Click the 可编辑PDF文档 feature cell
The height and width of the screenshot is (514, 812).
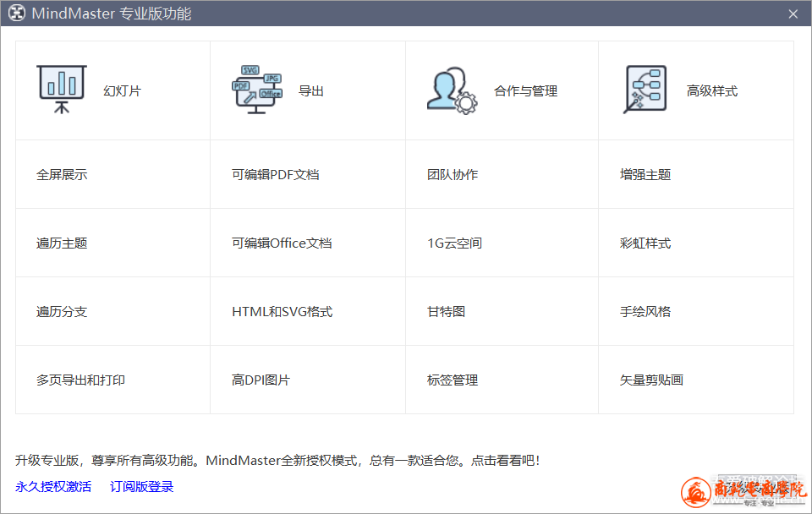(308, 174)
